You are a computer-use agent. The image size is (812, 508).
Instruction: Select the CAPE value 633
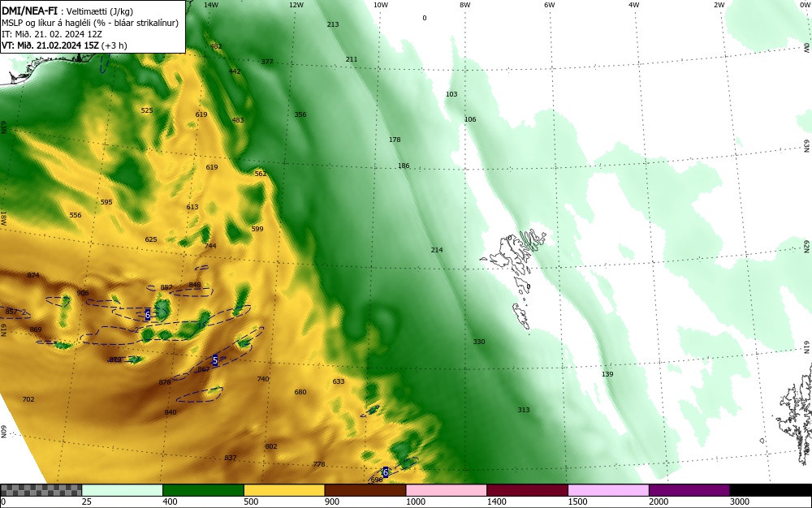(339, 381)
